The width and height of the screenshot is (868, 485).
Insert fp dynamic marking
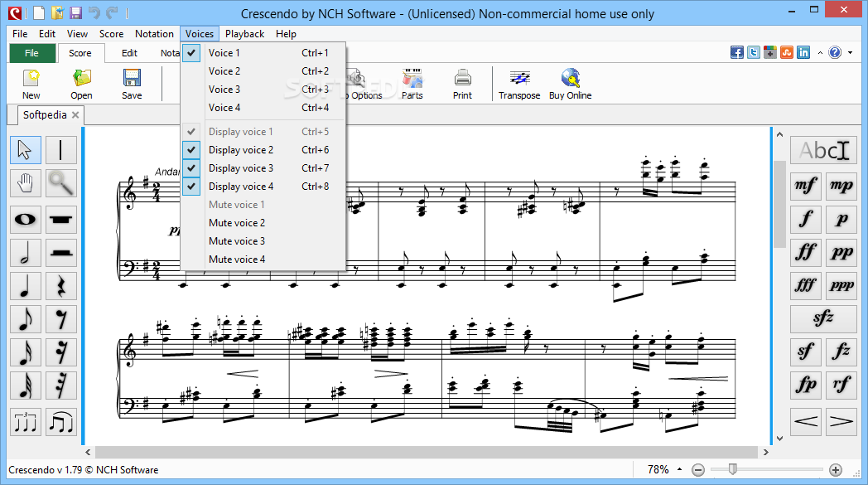coord(806,385)
